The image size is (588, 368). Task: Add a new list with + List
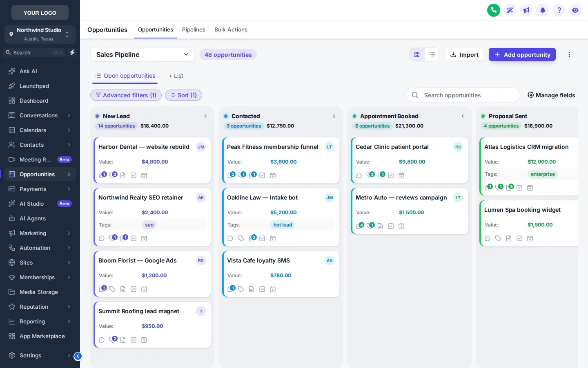[176, 76]
